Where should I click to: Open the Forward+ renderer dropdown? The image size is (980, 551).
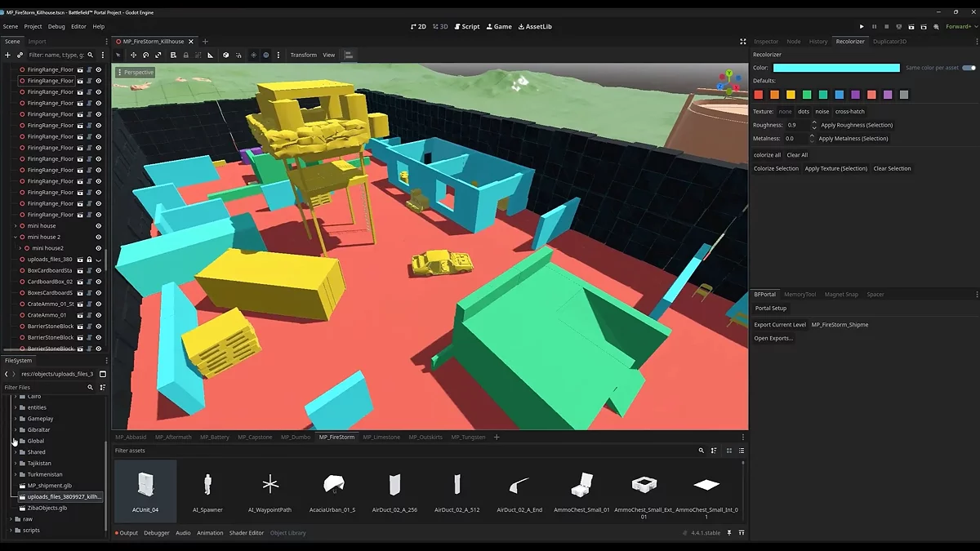pyautogui.click(x=958, y=26)
